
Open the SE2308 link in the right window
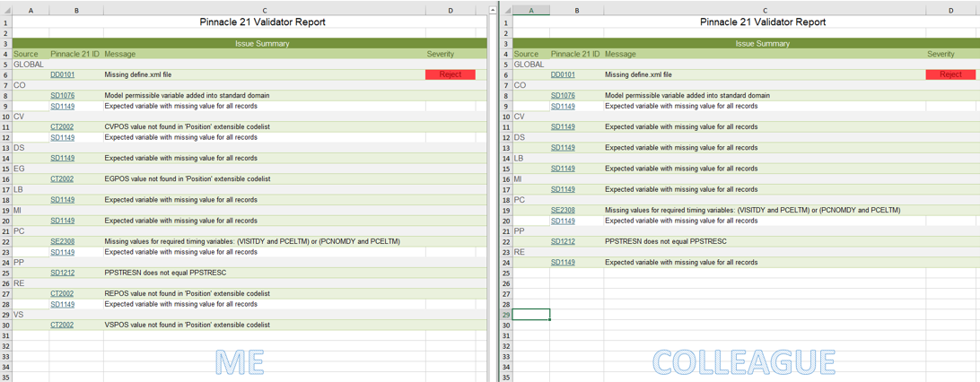[563, 211]
